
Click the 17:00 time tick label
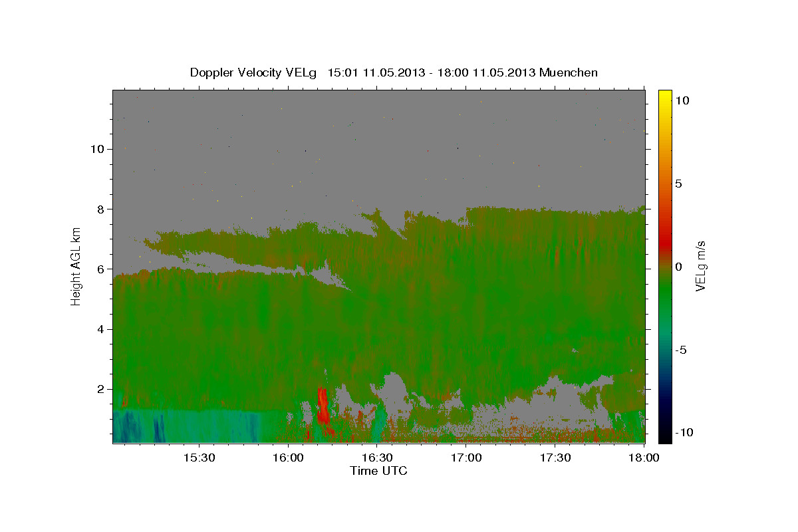pyautogui.click(x=467, y=458)
